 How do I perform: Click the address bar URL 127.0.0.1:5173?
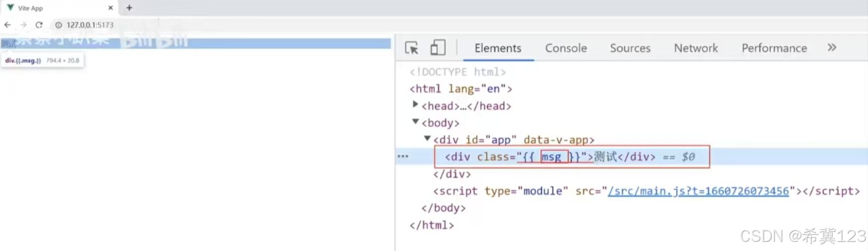click(90, 25)
